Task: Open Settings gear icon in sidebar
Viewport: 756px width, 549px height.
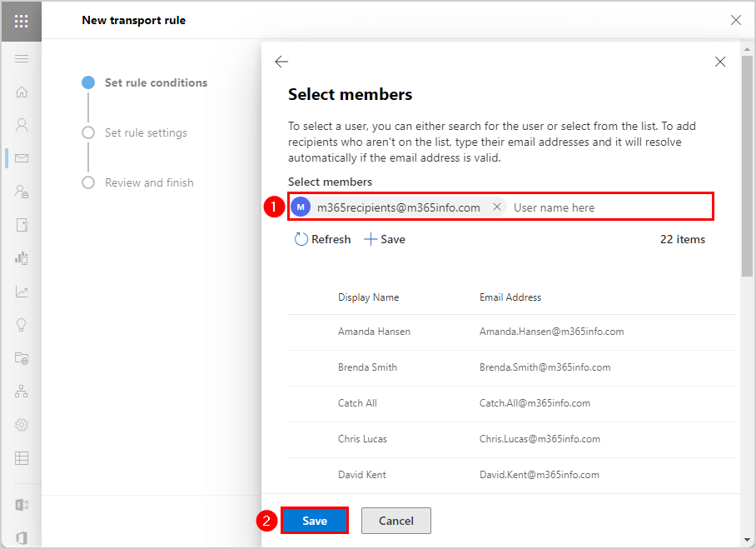Action: pos(21,425)
